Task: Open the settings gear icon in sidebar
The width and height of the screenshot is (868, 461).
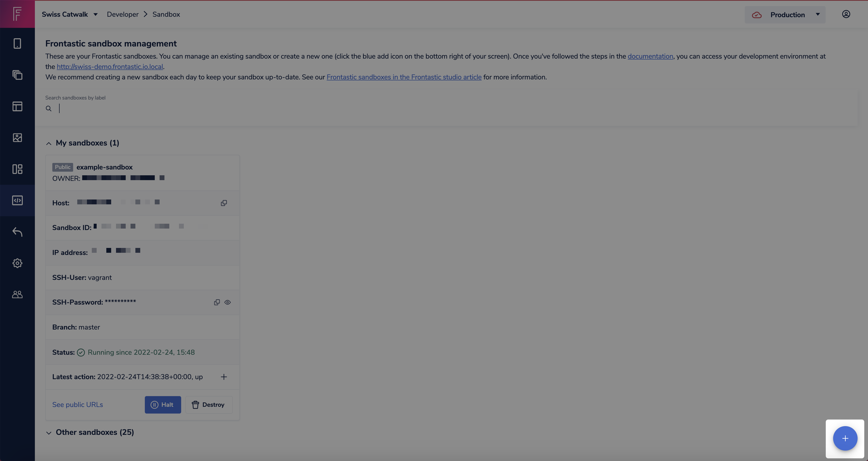Action: 17,263
